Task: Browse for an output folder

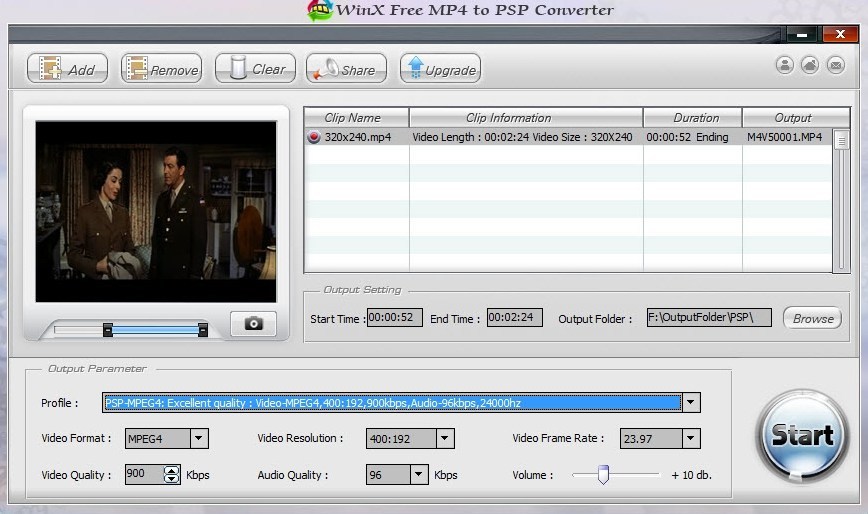Action: [813, 318]
